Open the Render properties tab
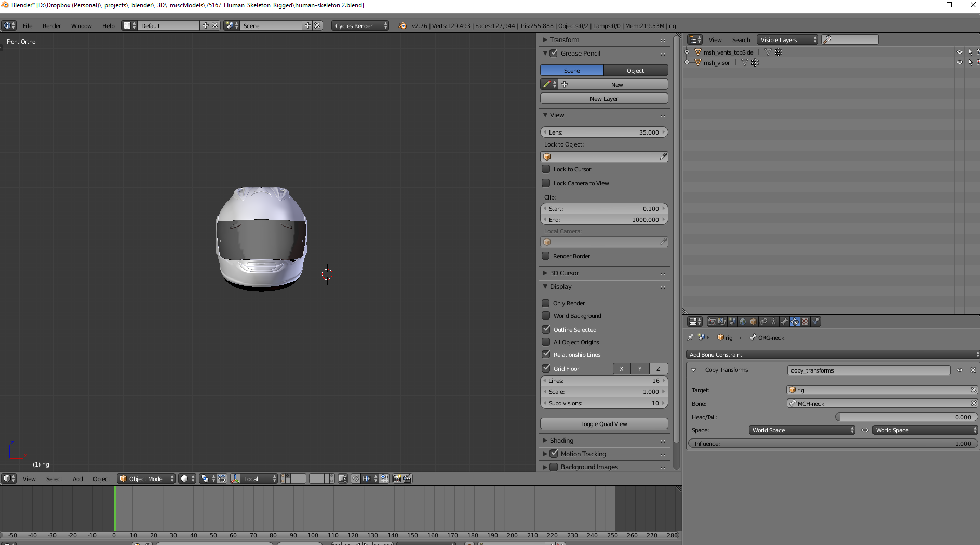The height and width of the screenshot is (545, 980). point(711,322)
